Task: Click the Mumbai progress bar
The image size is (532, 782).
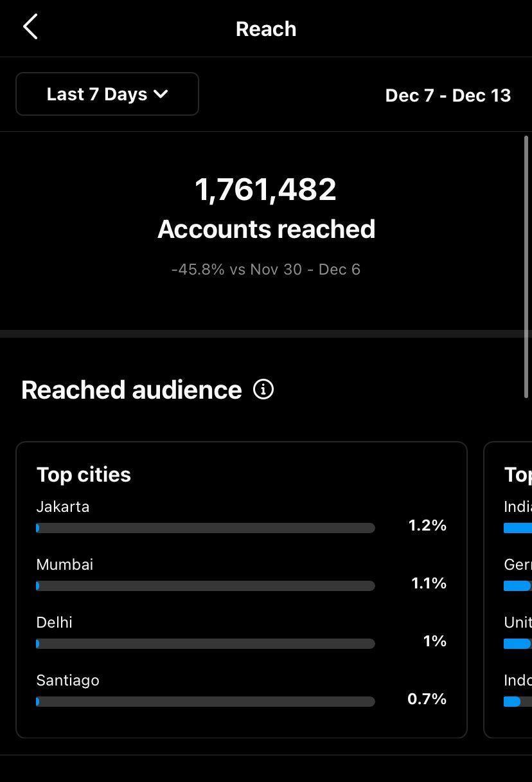Action: click(206, 586)
